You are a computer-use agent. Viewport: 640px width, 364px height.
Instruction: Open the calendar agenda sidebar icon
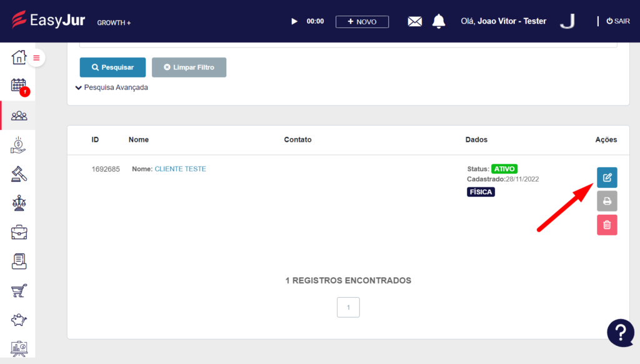click(19, 86)
